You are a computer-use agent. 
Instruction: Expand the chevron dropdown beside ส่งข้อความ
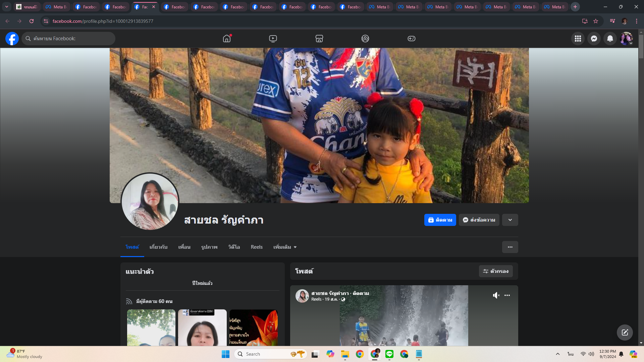click(510, 220)
